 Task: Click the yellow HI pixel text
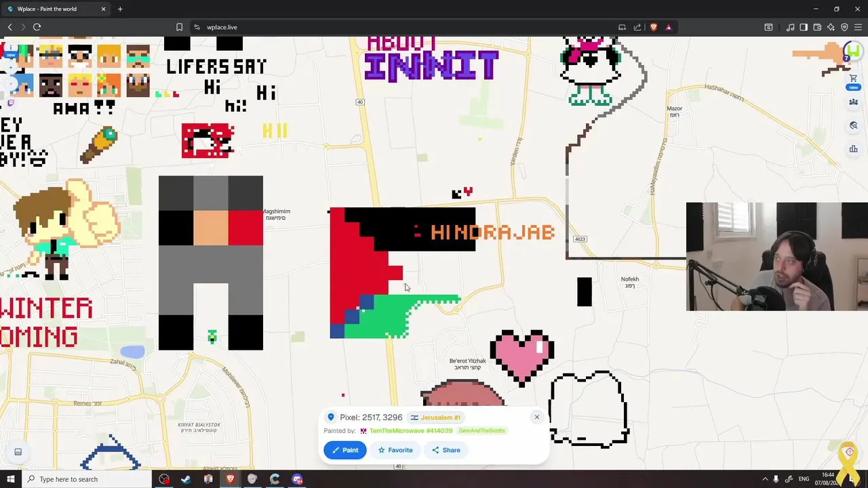tap(275, 131)
